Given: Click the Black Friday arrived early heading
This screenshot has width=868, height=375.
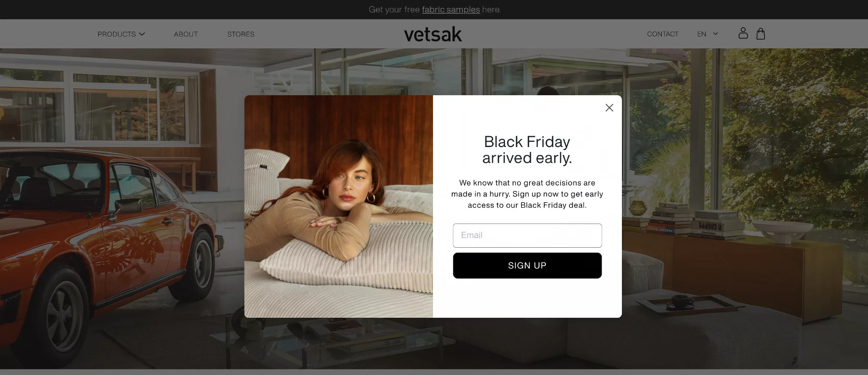Looking at the screenshot, I should pos(527,150).
